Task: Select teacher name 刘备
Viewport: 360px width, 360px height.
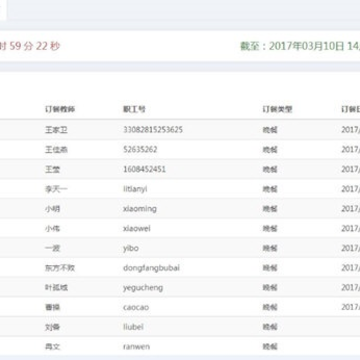Action: click(53, 327)
